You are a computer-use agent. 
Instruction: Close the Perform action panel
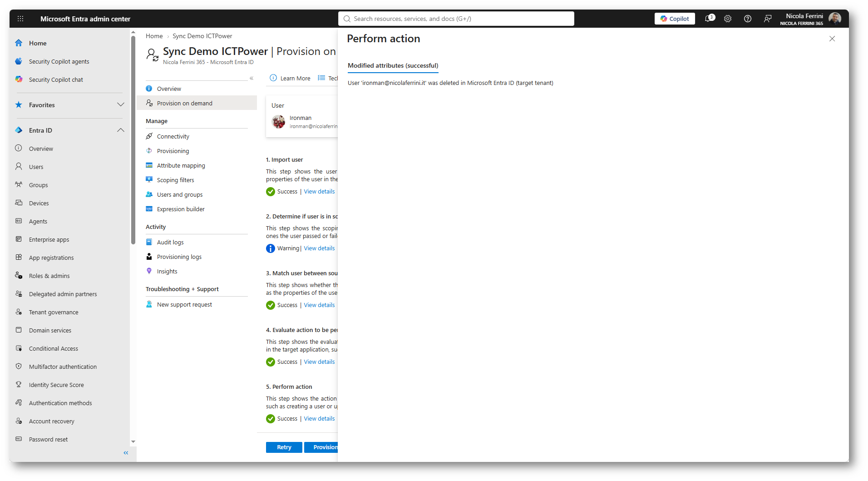click(832, 39)
